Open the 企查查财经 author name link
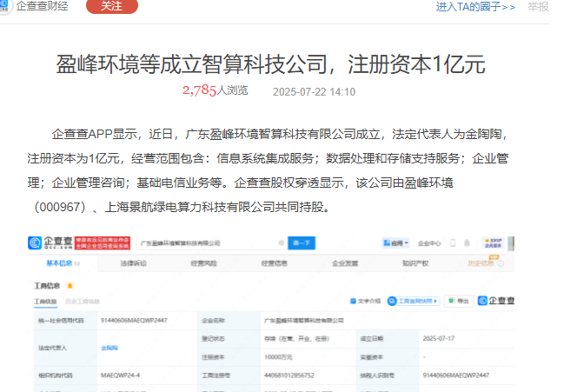 [42, 6]
